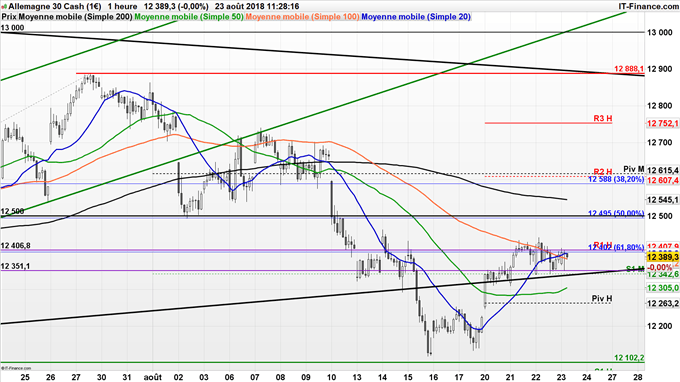The width and height of the screenshot is (680, 382).
Task: Click the red 12 888,1 resistance label
Action: (x=629, y=69)
